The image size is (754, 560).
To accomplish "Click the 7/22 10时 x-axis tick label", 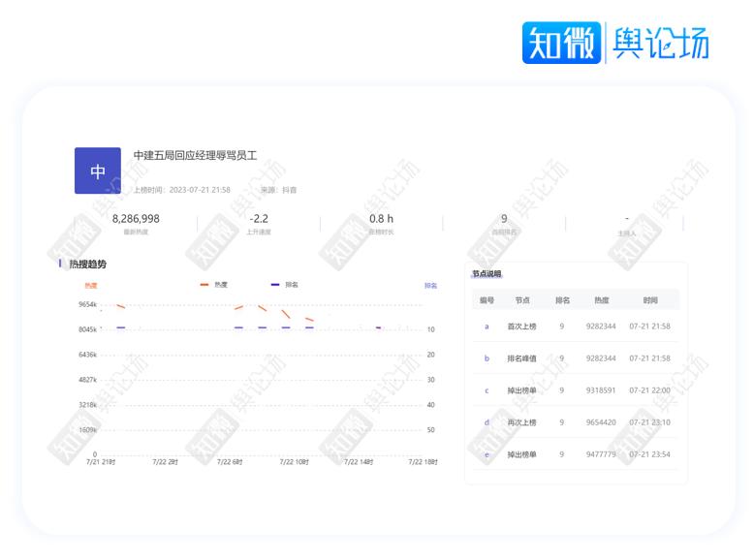I will click(x=294, y=462).
